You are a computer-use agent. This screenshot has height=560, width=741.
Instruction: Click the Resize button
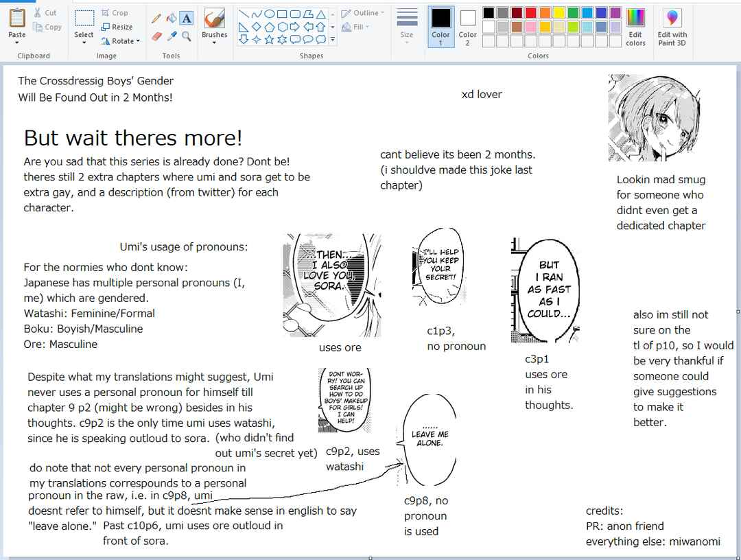pyautogui.click(x=117, y=27)
